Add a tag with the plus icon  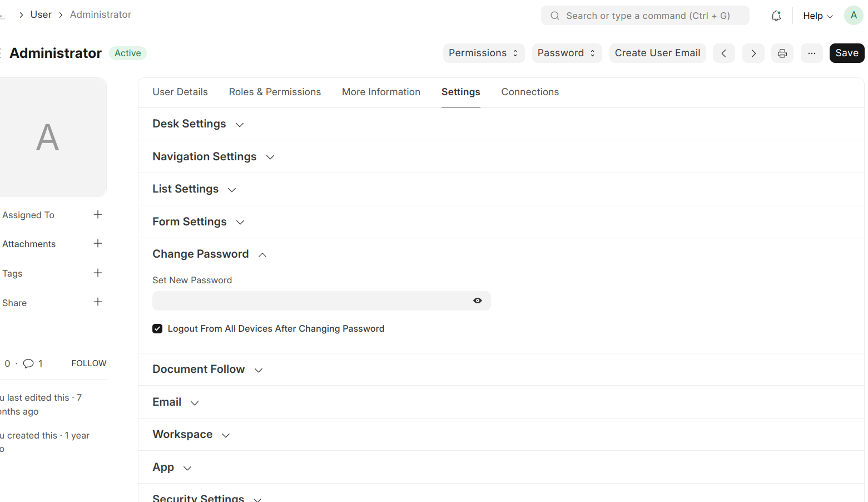click(x=98, y=273)
